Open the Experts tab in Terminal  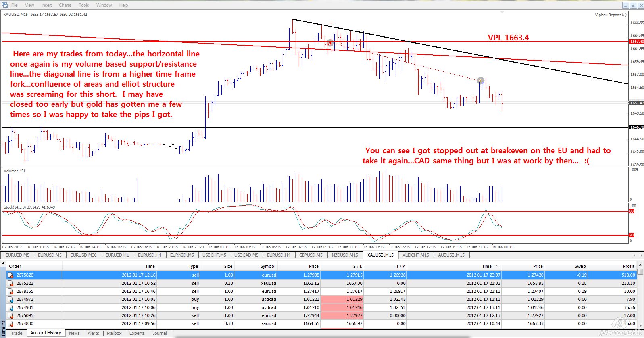tap(137, 333)
